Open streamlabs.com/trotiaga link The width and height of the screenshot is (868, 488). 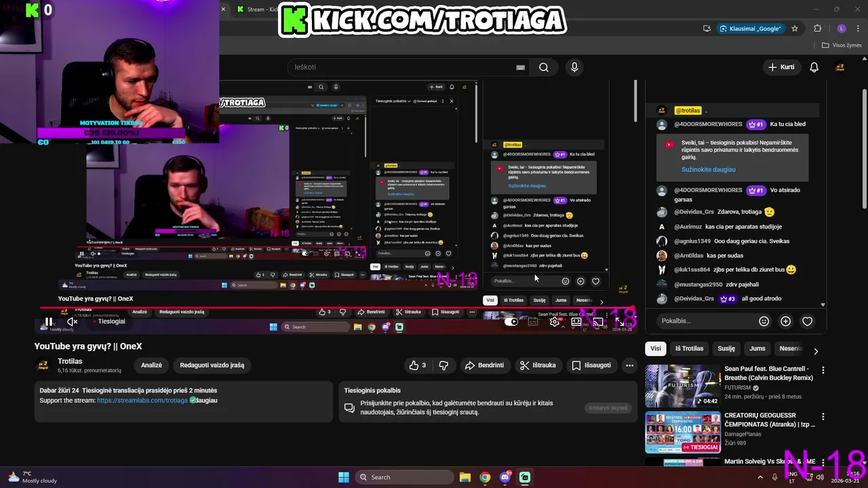pyautogui.click(x=142, y=401)
